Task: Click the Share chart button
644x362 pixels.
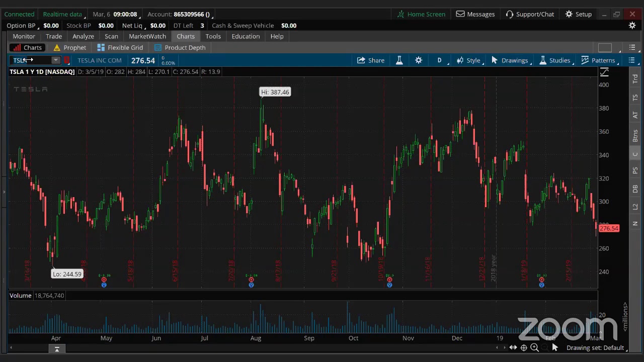Action: [x=371, y=60]
